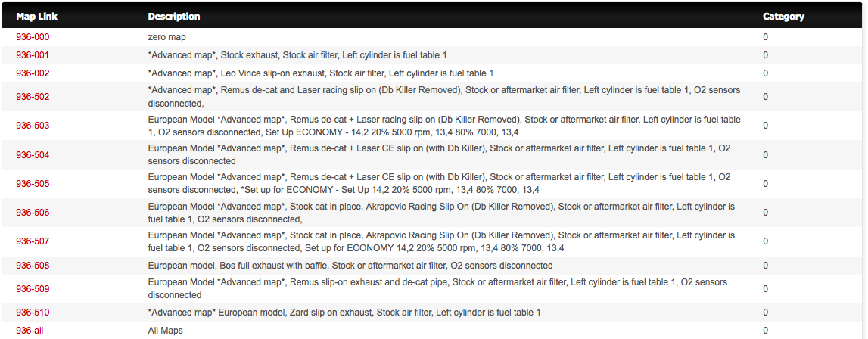Select map link 936-507
Screen dimensions: 868x339
33,241
